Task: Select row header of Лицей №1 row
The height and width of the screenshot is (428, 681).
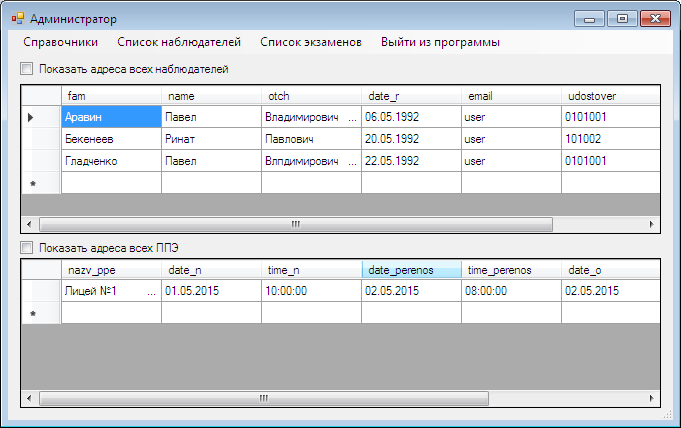Action: 41,291
